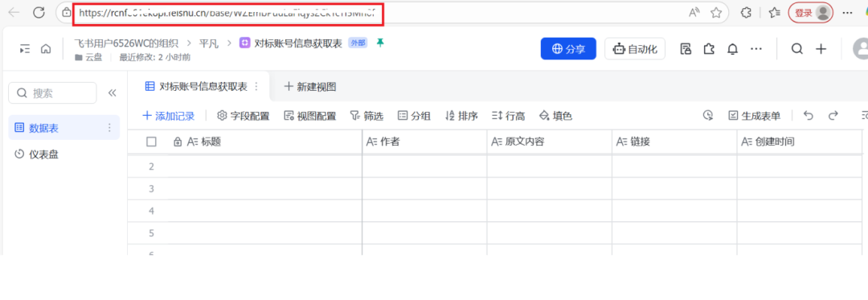Select 数据表 in the sidebar
Viewport: 868px width, 300px height.
(x=63, y=128)
